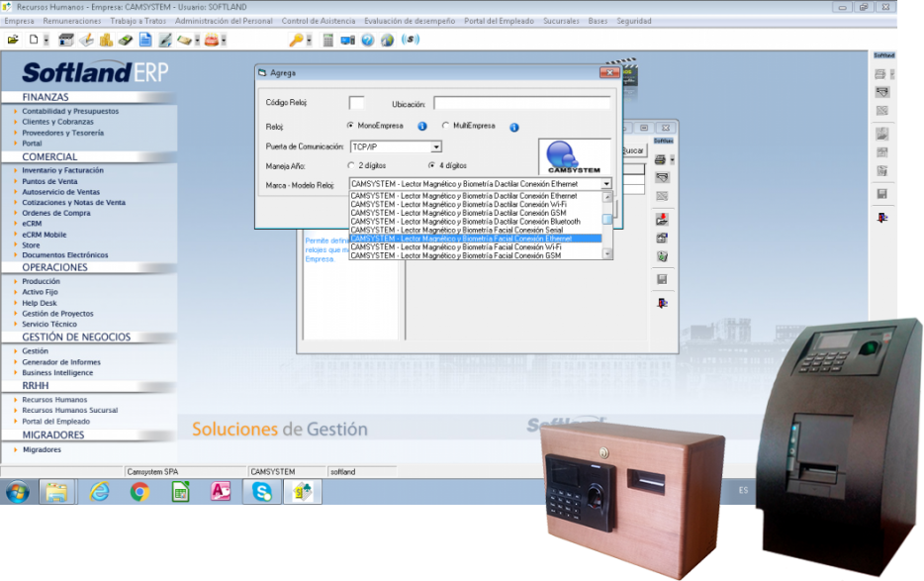Click the employee card file toolbar icon

pyautogui.click(x=66, y=40)
